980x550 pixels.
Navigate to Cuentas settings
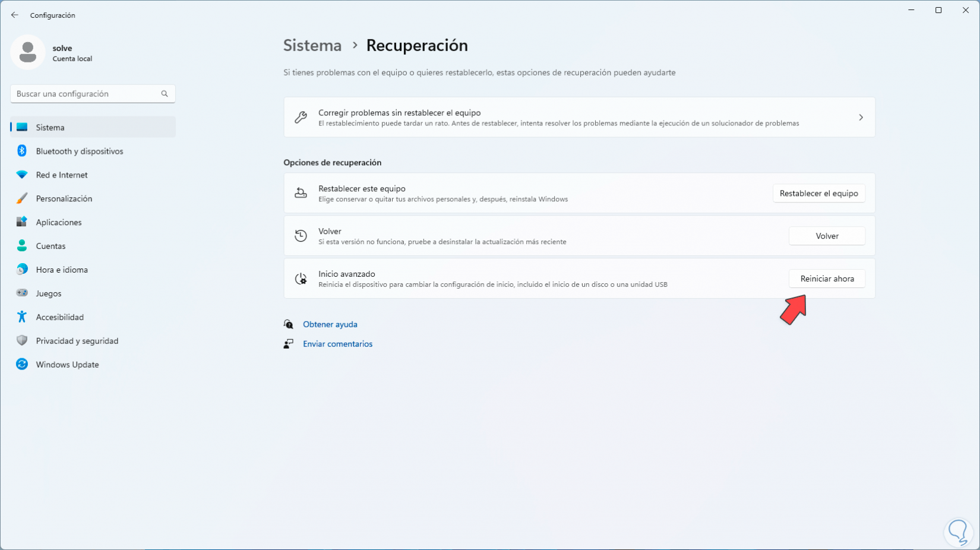pyautogui.click(x=93, y=246)
